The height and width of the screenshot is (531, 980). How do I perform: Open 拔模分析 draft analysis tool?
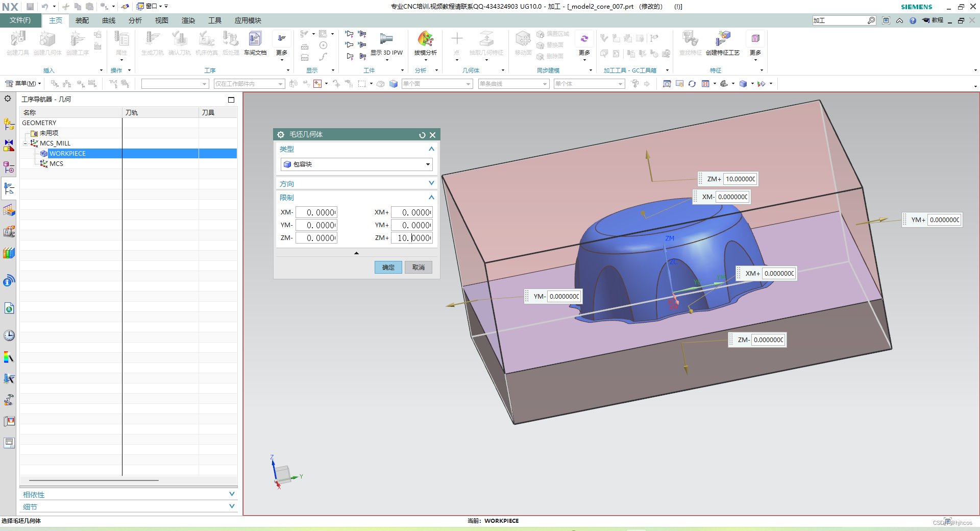point(425,43)
